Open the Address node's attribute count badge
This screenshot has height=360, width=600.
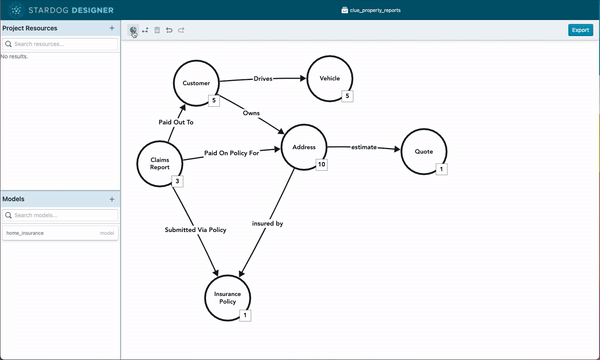pos(321,164)
